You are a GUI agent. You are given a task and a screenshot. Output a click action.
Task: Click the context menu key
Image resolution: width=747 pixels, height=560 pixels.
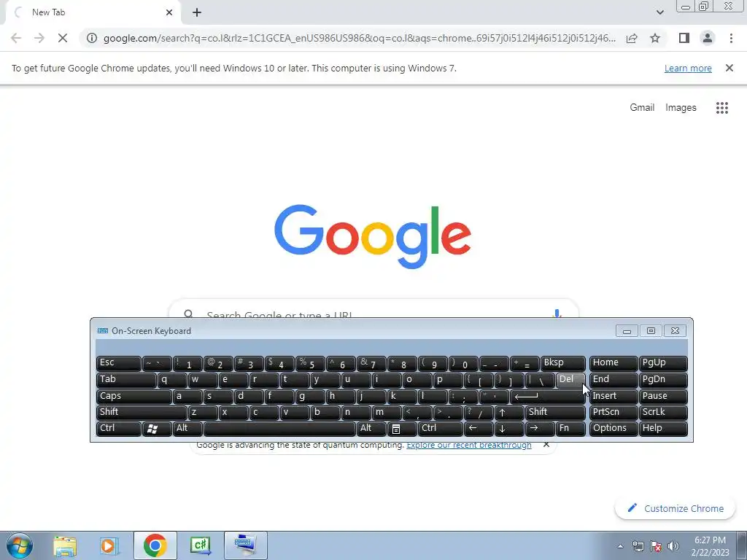coord(402,429)
